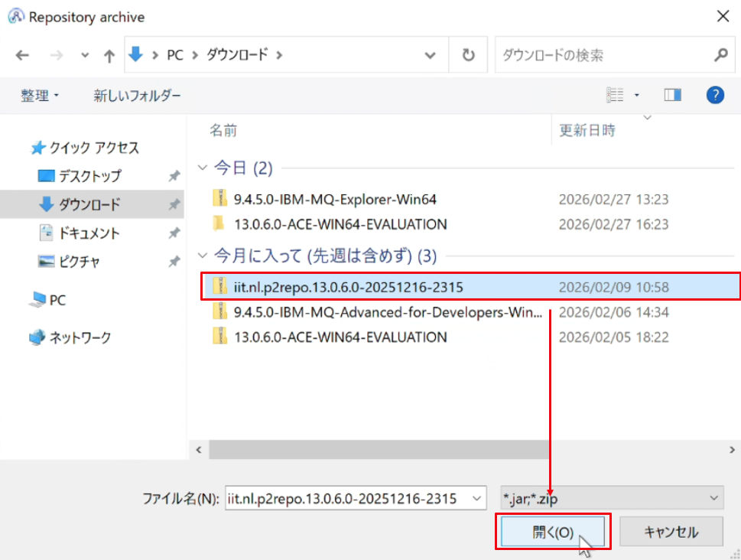Collapse the 今月に入って group
This screenshot has height=560, width=741.
tap(202, 256)
